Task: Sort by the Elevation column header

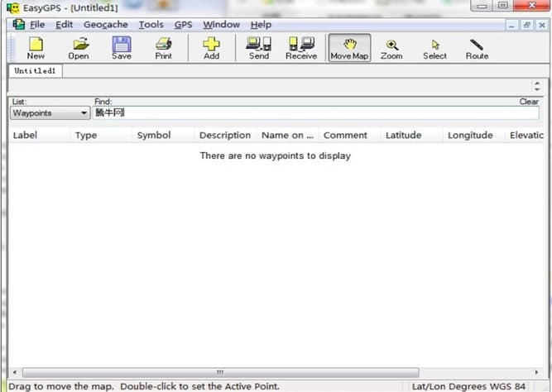Action: pyautogui.click(x=526, y=135)
